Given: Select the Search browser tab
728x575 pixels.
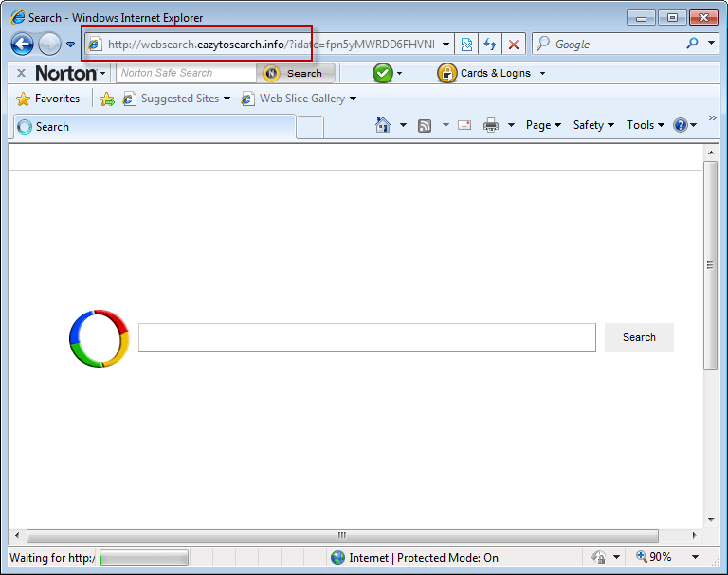Looking at the screenshot, I should (155, 127).
